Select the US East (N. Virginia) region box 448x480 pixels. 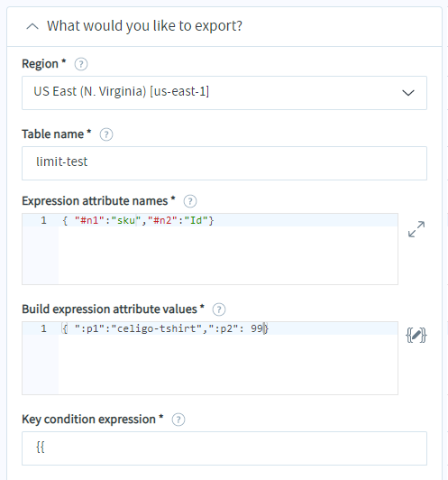pos(224,93)
